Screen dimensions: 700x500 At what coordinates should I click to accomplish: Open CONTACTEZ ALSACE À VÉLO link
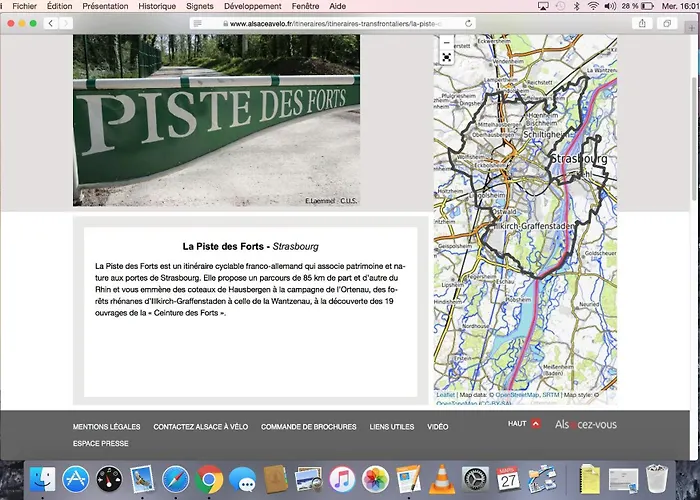pyautogui.click(x=201, y=427)
